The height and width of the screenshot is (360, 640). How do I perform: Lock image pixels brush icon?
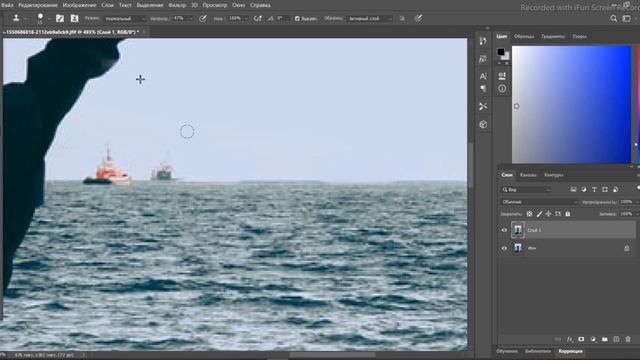tap(539, 214)
